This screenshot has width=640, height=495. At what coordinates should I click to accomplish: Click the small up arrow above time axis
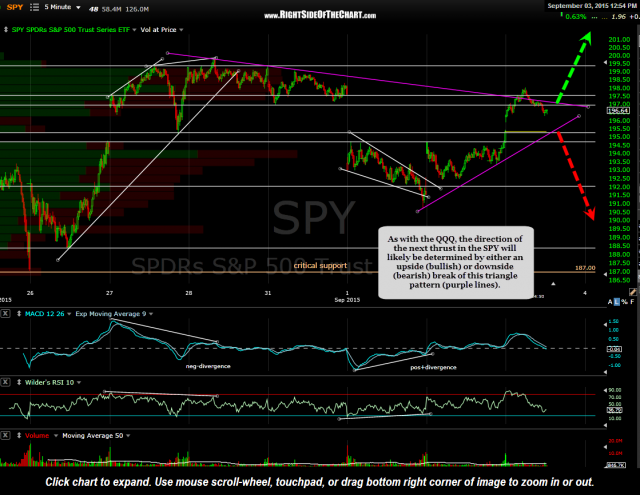553,284
